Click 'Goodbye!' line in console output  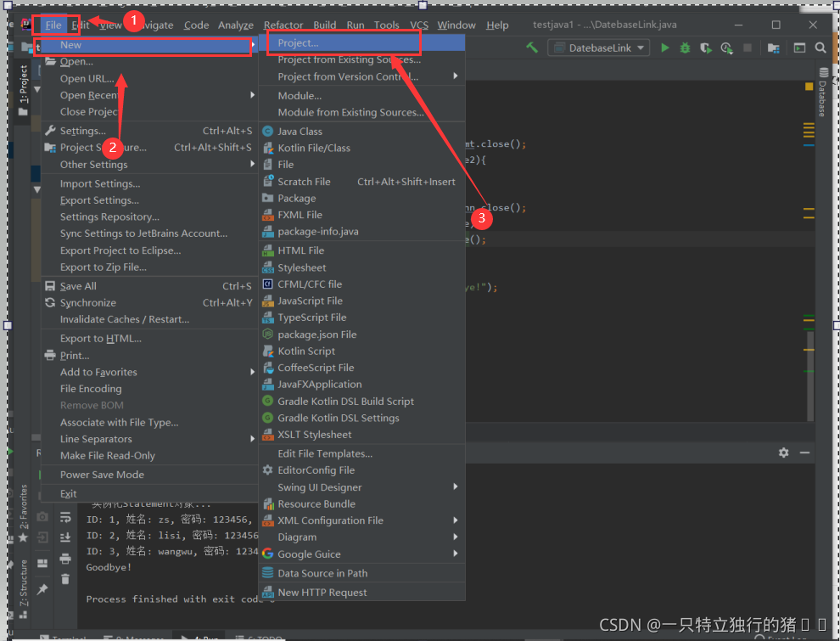(x=109, y=567)
